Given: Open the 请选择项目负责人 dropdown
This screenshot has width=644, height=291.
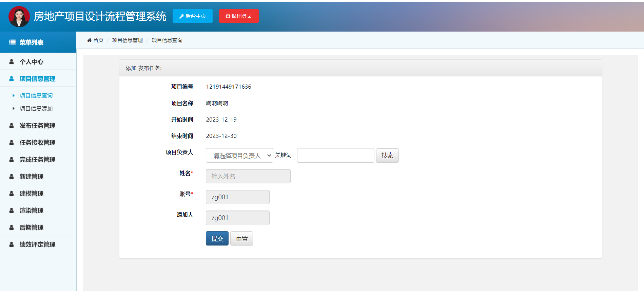Looking at the screenshot, I should (x=239, y=156).
